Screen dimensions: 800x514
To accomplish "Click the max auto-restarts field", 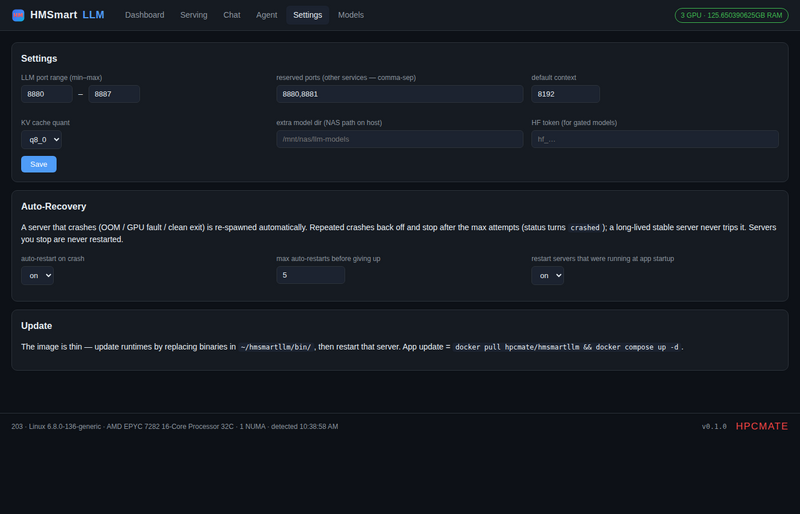I will tap(310, 275).
